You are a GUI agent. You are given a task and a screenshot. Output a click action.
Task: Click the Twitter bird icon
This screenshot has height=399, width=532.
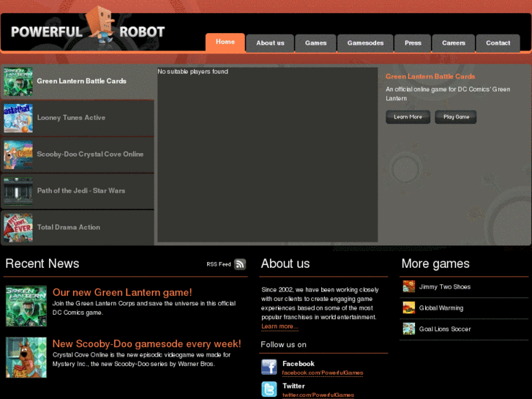[x=269, y=389]
